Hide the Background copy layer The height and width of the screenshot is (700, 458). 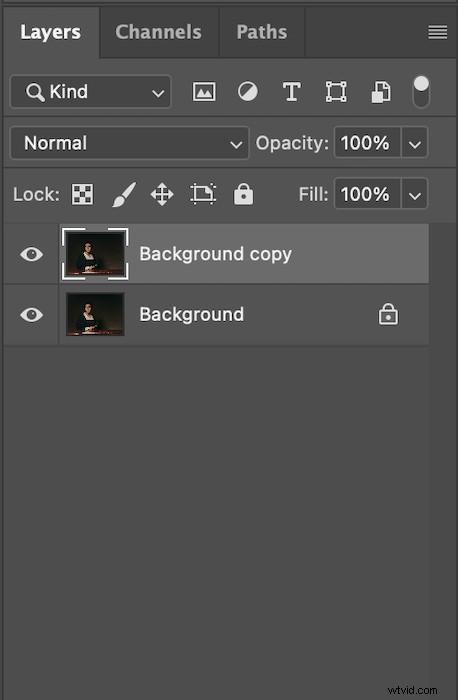(31, 254)
